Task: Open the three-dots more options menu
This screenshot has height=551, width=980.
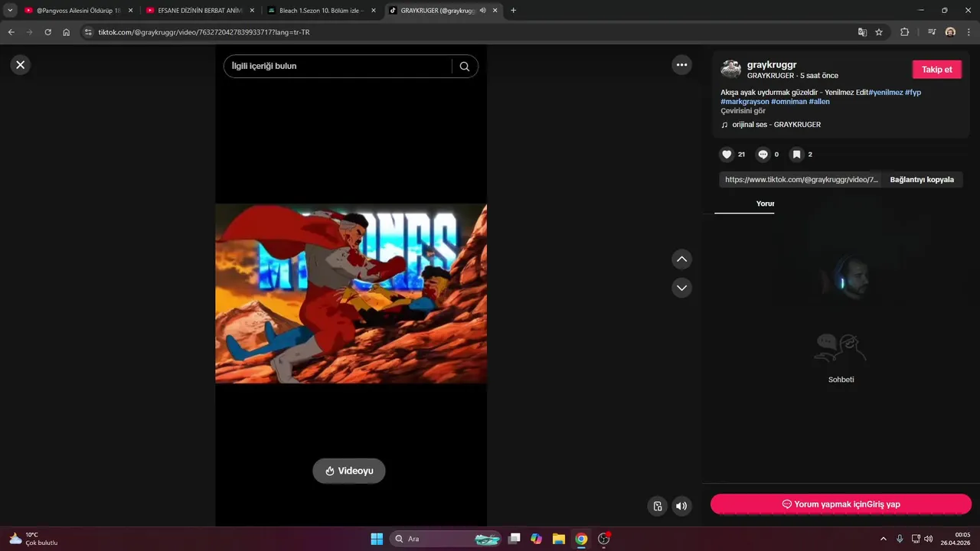Action: point(681,65)
